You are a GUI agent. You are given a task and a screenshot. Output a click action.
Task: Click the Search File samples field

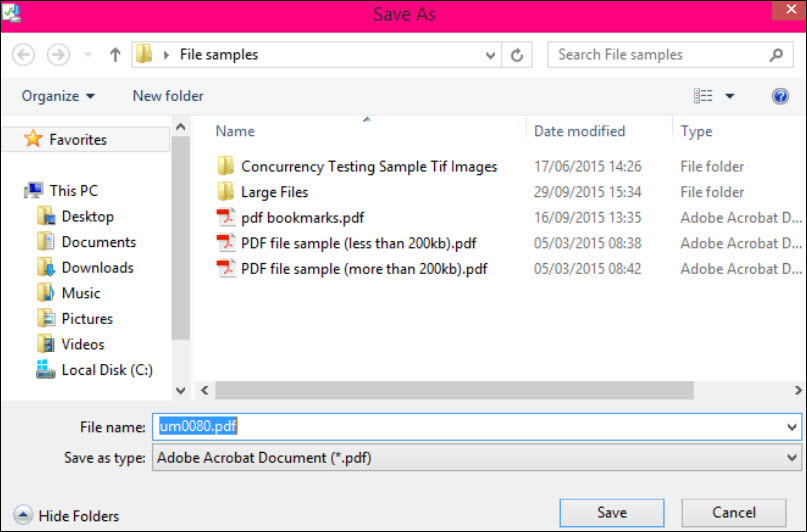[661, 55]
